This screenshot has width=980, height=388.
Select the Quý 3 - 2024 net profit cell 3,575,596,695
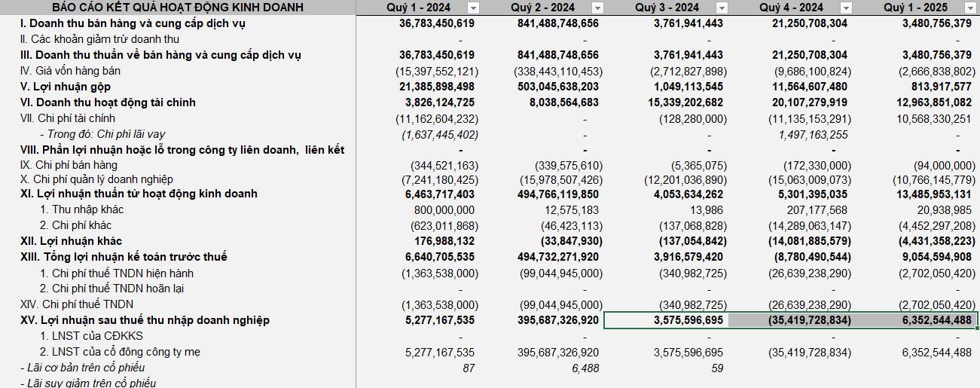[x=666, y=320]
